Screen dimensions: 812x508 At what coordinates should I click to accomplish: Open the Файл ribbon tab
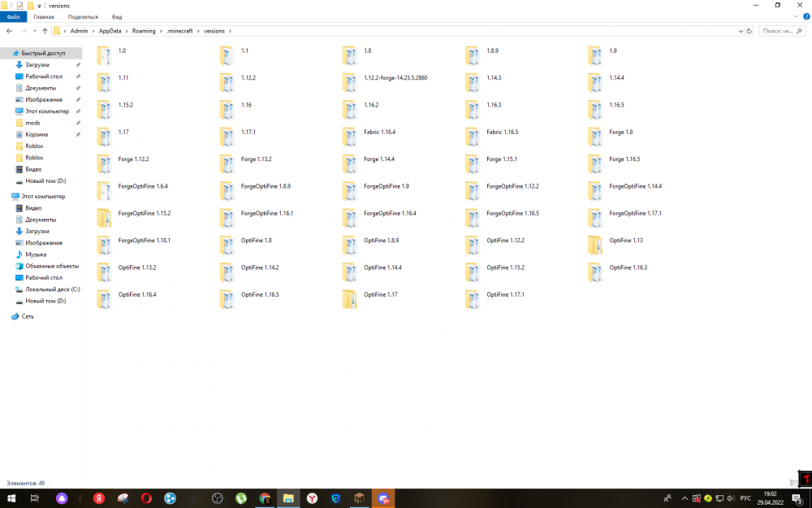(x=14, y=17)
